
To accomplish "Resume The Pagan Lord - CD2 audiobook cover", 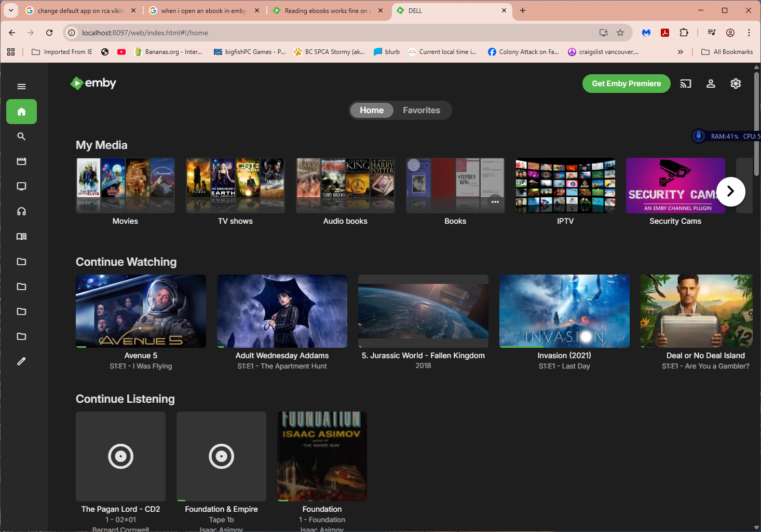I will (x=120, y=456).
